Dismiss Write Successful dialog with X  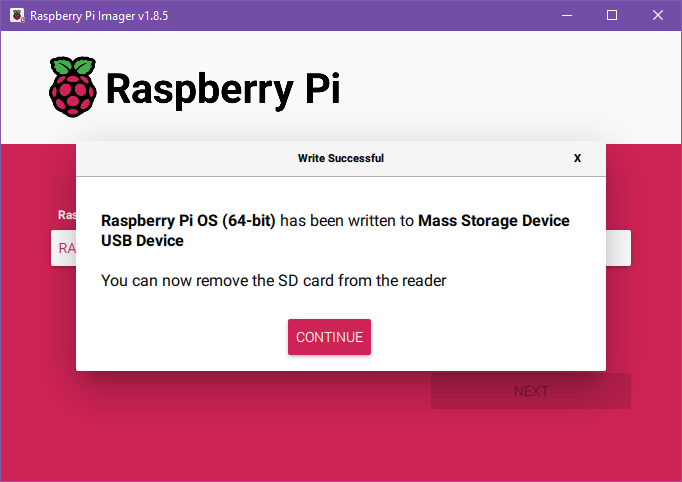[x=577, y=158]
